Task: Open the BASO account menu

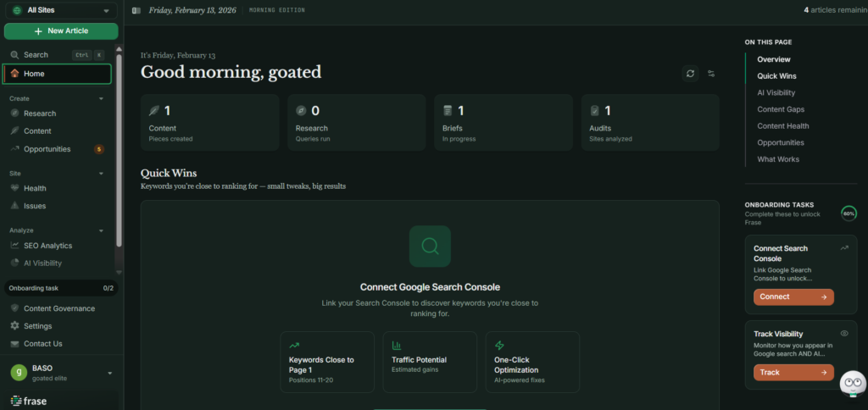Action: point(60,373)
